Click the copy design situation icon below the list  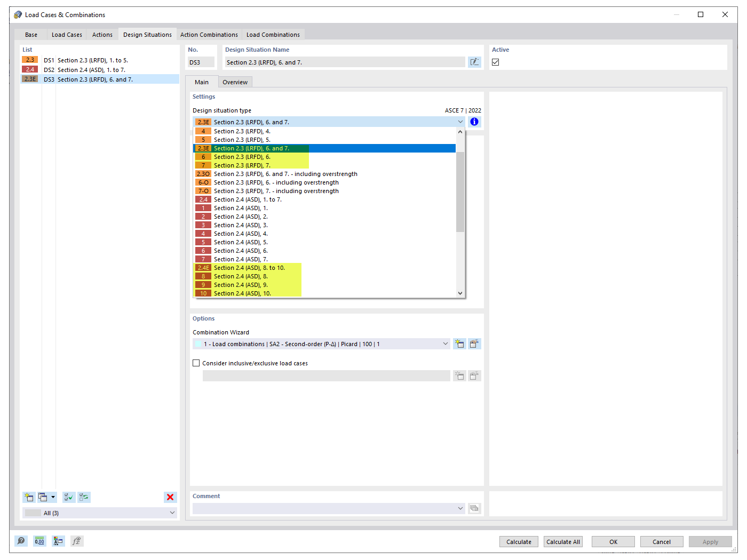43,497
